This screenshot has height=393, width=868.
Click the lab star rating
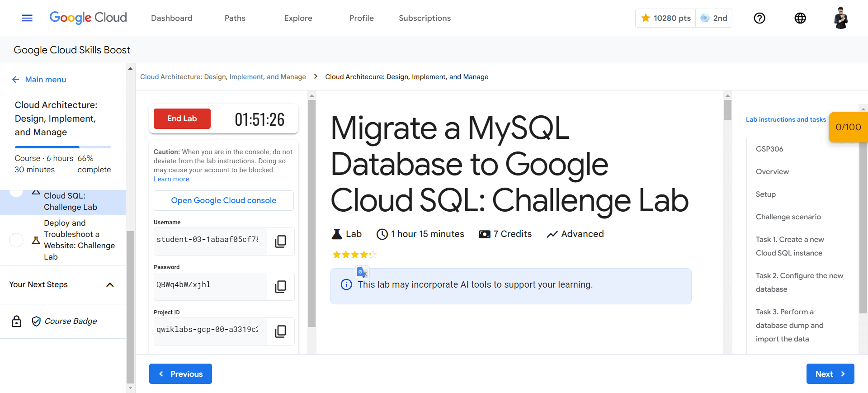coord(354,255)
